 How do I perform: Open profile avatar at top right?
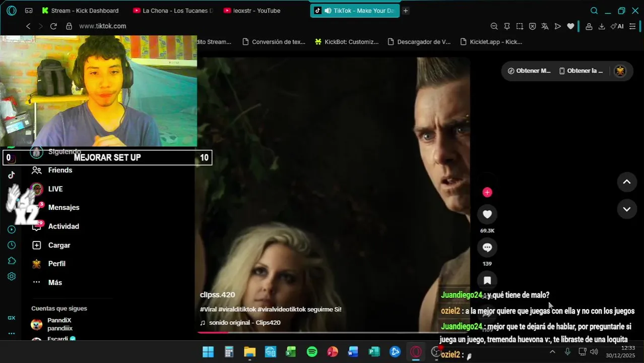(x=620, y=71)
